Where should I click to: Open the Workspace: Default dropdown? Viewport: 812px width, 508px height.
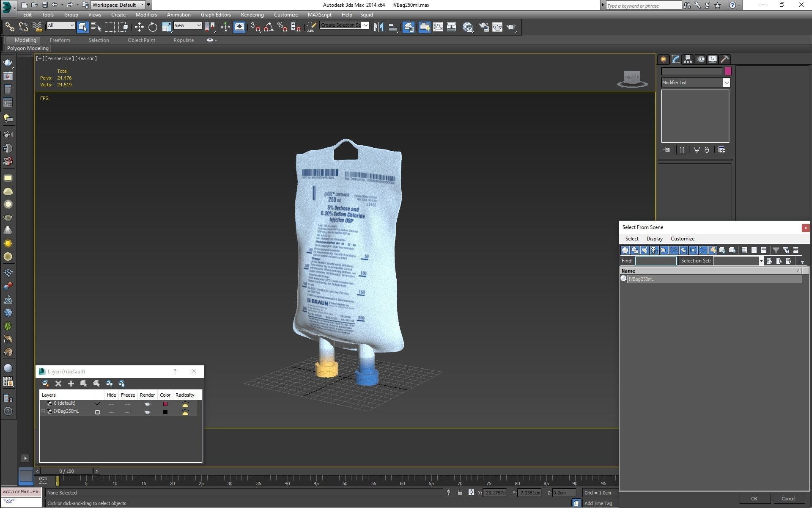tap(118, 5)
